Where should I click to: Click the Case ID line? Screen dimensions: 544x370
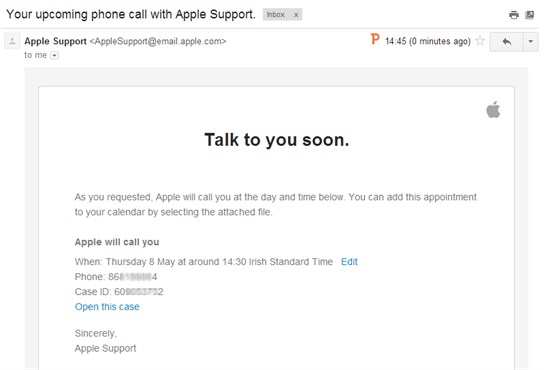[119, 292]
